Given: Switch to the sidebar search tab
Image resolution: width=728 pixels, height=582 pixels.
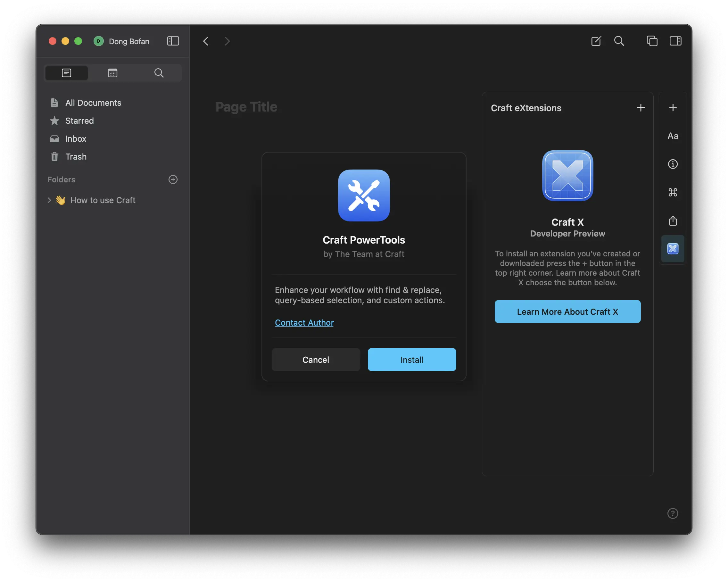Looking at the screenshot, I should [159, 73].
